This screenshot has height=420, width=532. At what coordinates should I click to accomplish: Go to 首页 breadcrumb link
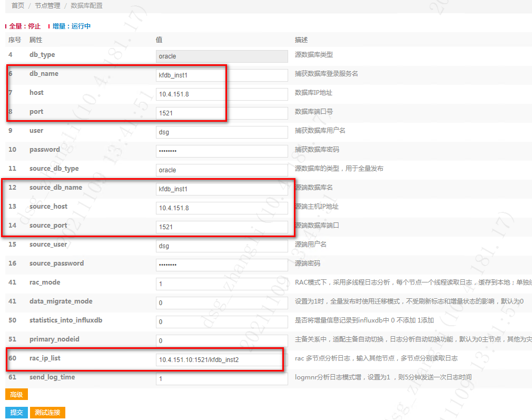point(18,6)
